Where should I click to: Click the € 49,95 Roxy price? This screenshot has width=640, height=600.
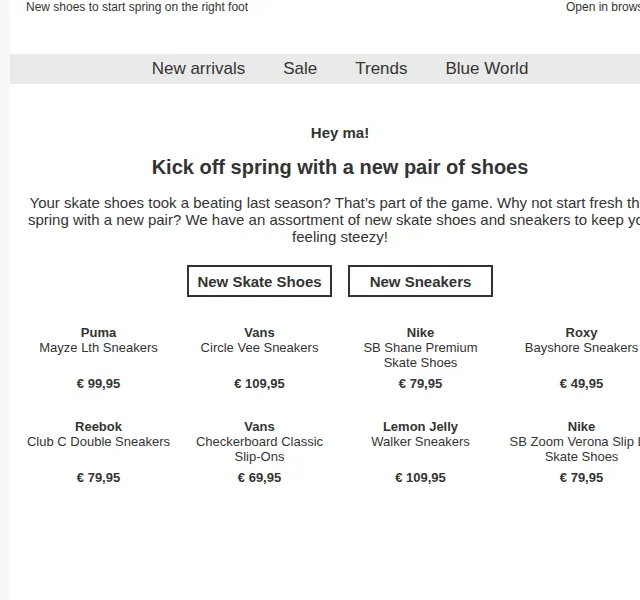click(581, 384)
